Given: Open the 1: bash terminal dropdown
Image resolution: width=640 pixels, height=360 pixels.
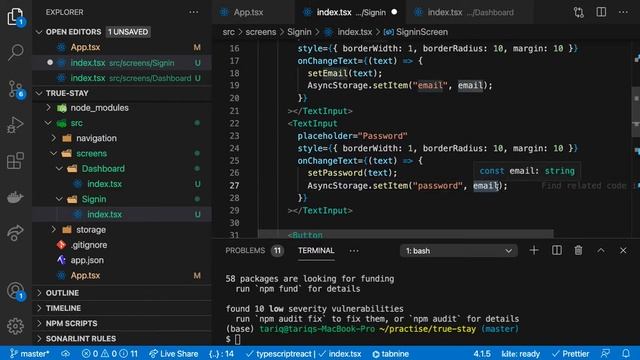Looking at the screenshot, I should [459, 251].
